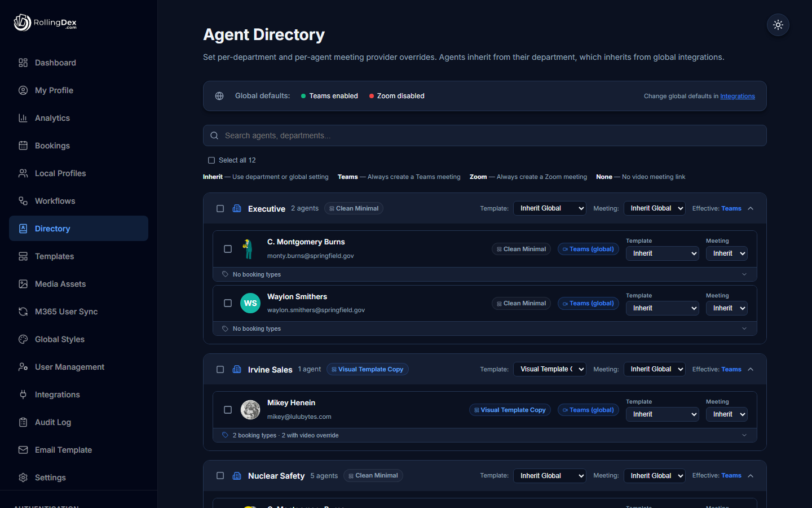The width and height of the screenshot is (812, 508).
Task: Go to Local Profiles page
Action: coord(78,173)
